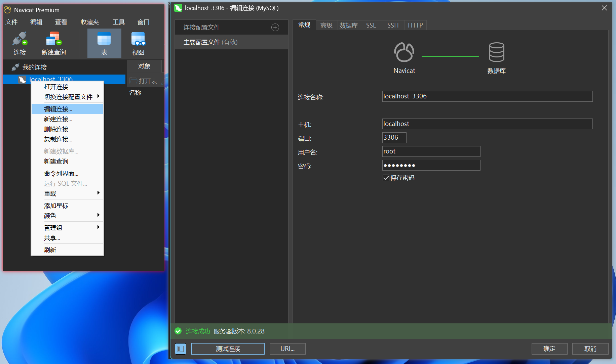Click the 主机 localhost input field
The height and width of the screenshot is (364, 616).
(x=487, y=124)
